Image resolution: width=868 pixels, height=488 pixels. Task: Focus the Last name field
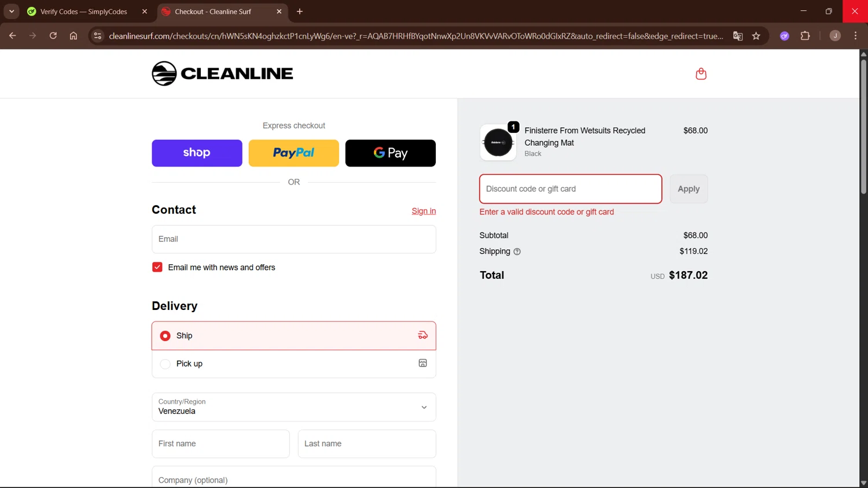[367, 444]
